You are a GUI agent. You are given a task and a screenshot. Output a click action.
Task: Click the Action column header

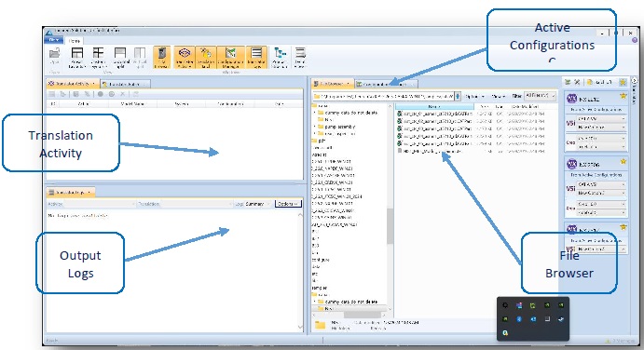pos(84,104)
